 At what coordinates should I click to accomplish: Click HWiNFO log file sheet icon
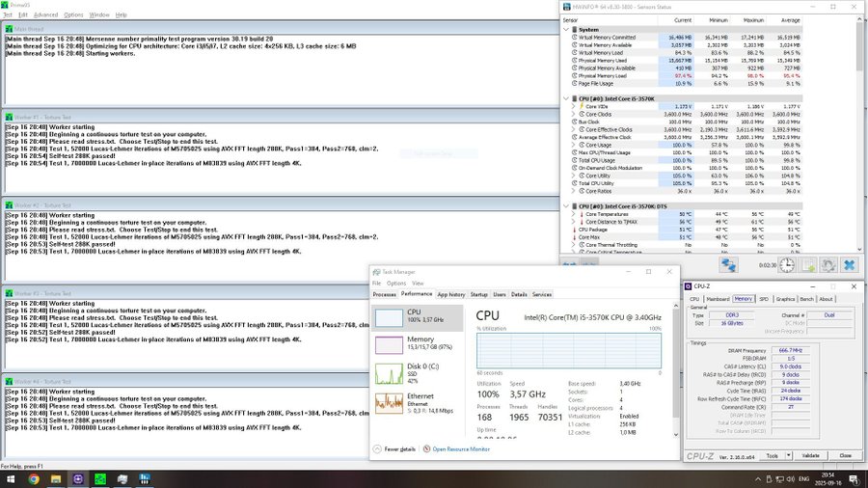(x=808, y=265)
